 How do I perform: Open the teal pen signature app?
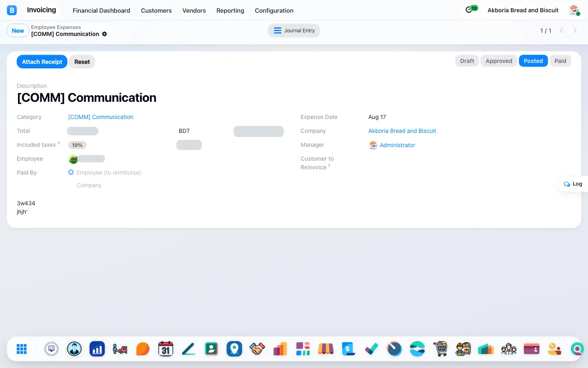(x=189, y=349)
